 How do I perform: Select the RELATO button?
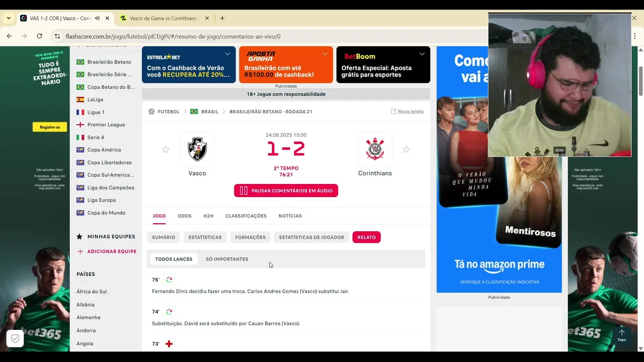[366, 237]
